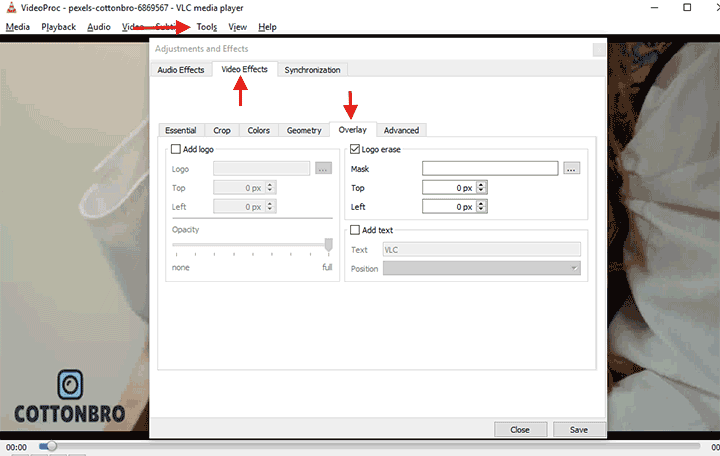Image resolution: width=720 pixels, height=456 pixels.
Task: Increase the Add logo Left value
Action: pyautogui.click(x=270, y=203)
